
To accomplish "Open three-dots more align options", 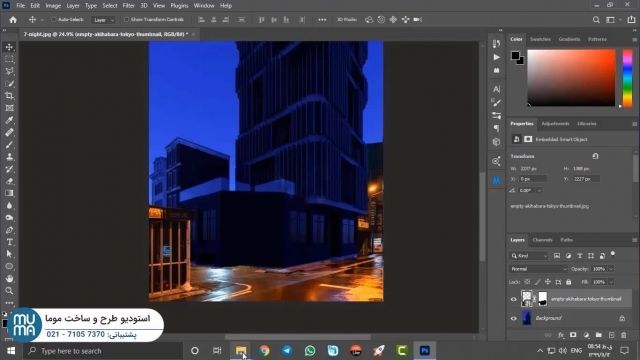I will pyautogui.click(x=322, y=20).
